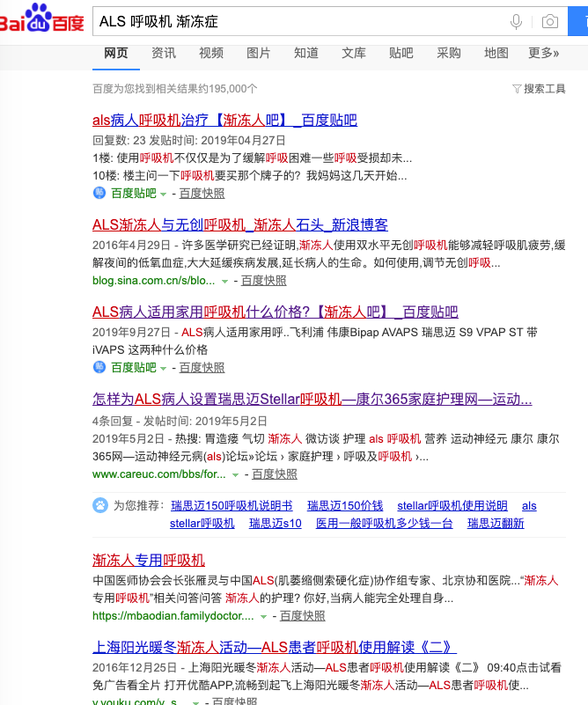Click the Baidu logo
Image resolution: width=588 pixels, height=705 pixels.
click(41, 18)
